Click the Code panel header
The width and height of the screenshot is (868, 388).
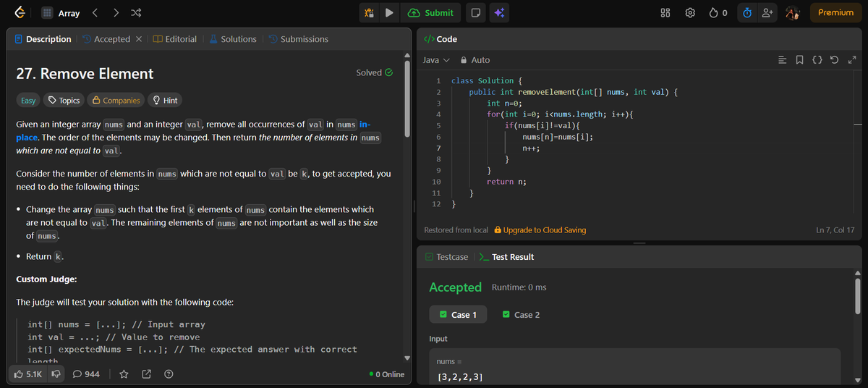pos(440,39)
